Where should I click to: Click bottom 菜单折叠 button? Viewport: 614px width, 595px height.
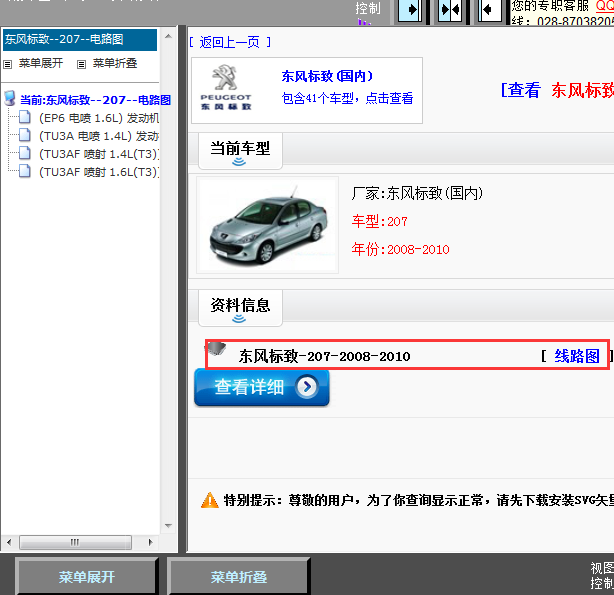coord(238,577)
